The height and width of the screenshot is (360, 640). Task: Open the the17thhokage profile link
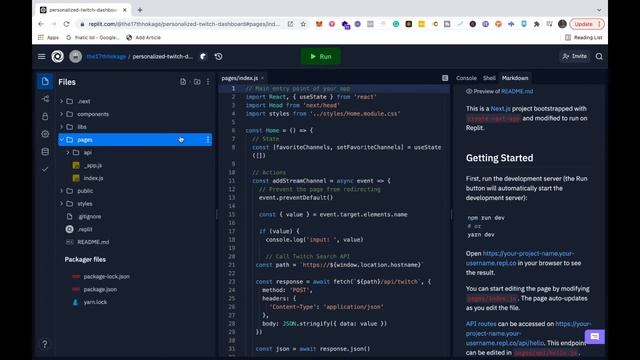pyautogui.click(x=106, y=56)
